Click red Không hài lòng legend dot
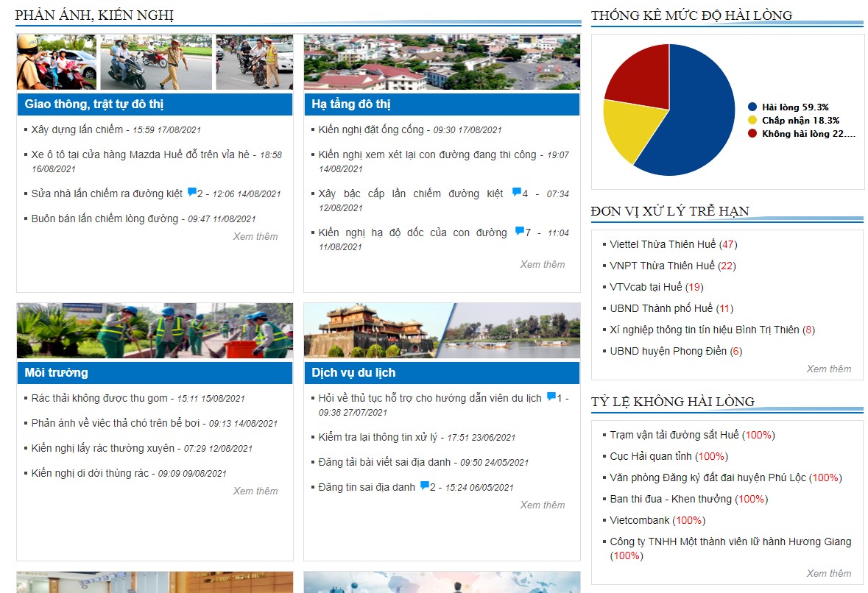 click(x=752, y=133)
